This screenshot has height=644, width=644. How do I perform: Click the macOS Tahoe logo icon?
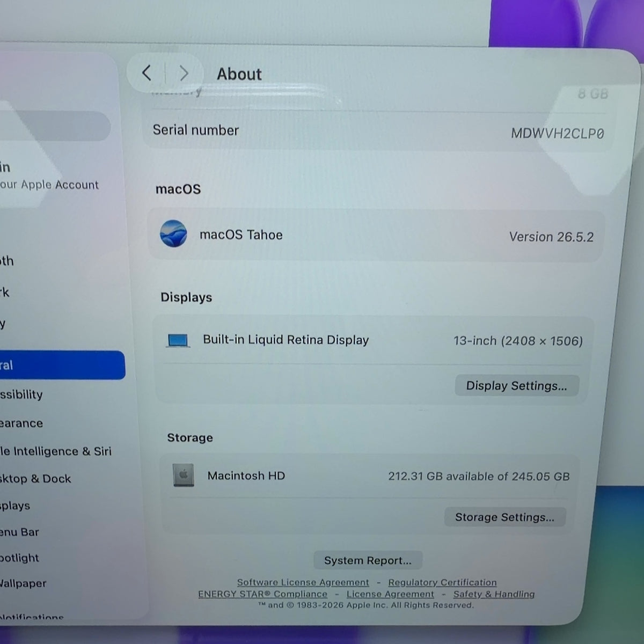point(173,234)
